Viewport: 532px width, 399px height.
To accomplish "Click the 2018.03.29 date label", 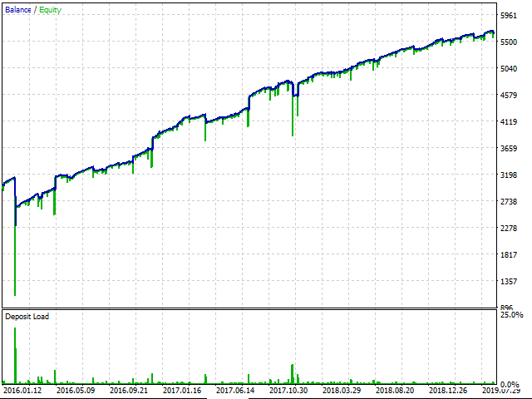I will pos(342,391).
